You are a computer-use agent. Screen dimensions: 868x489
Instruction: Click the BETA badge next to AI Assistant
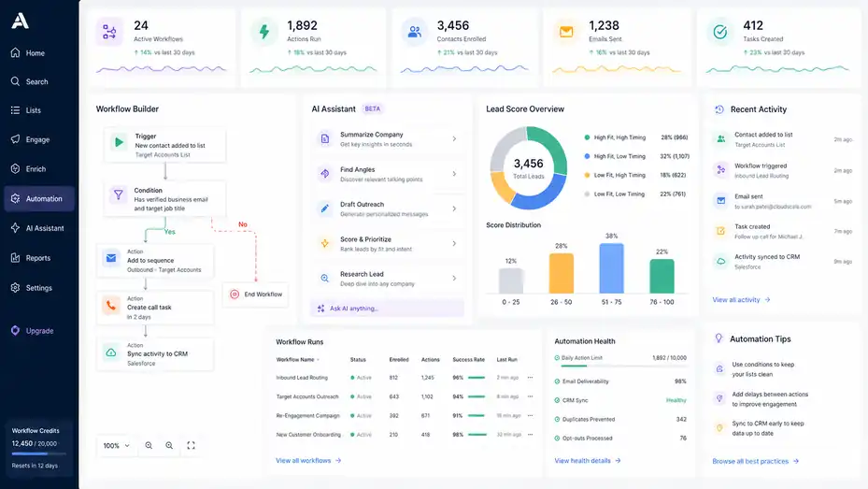(373, 109)
